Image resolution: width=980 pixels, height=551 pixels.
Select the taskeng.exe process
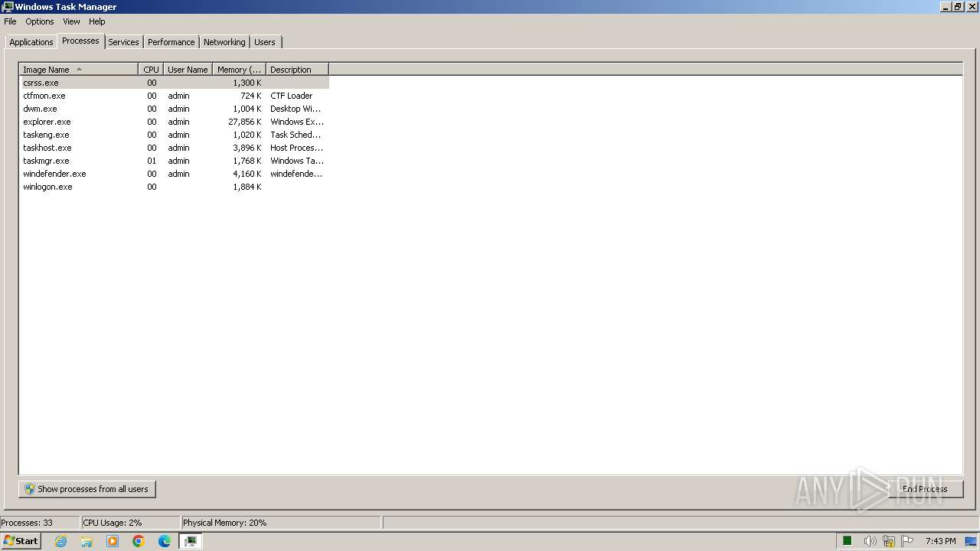[175, 135]
